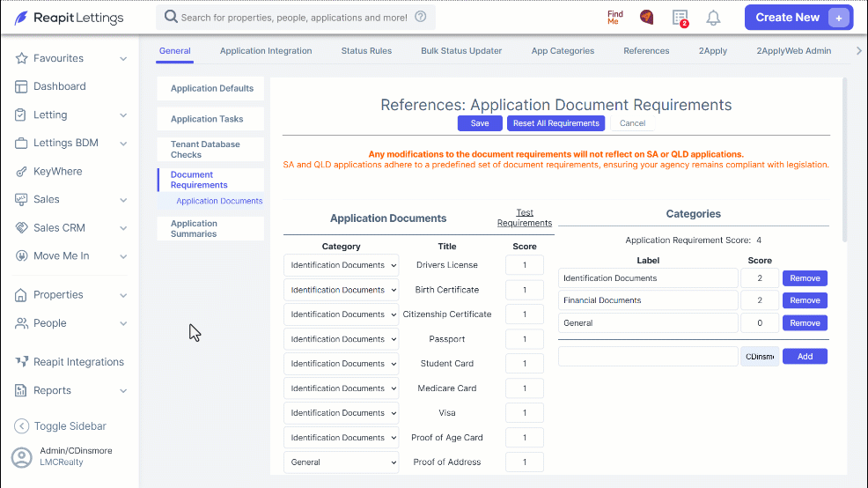Click the People icon in sidebar

[x=22, y=323]
